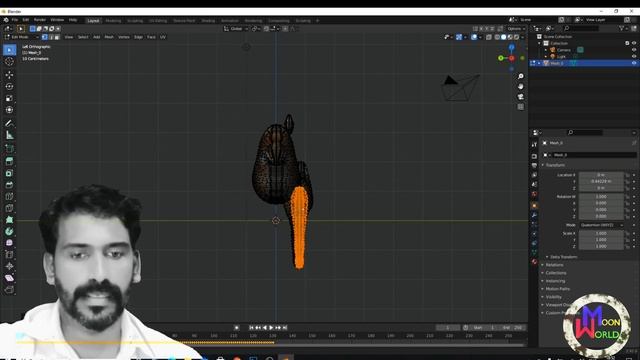Expand the Collections panel
Screen dimensions: 640x360
click(x=556, y=273)
